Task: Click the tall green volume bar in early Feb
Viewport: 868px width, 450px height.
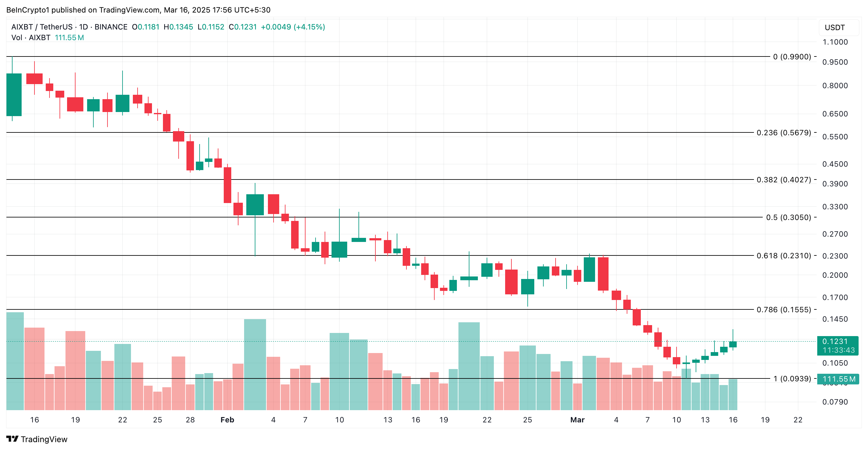Action: tap(255, 364)
